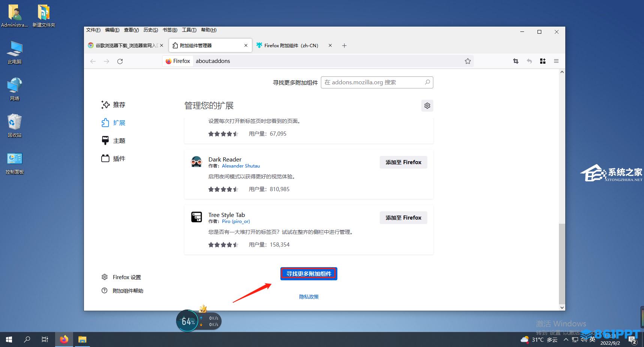
Task: Open 附加组件帮助 link
Action: (x=122, y=291)
